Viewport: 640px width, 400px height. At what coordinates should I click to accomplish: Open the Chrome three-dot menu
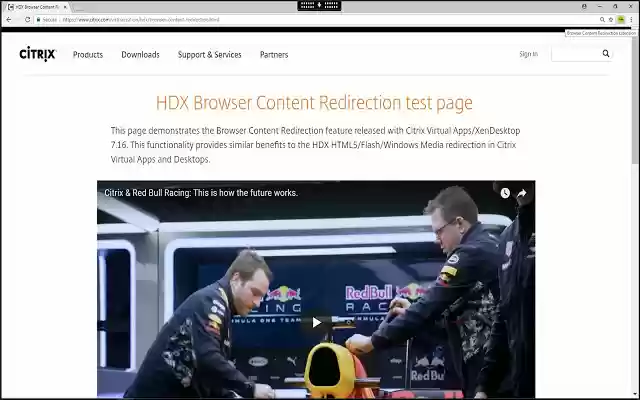(x=631, y=20)
